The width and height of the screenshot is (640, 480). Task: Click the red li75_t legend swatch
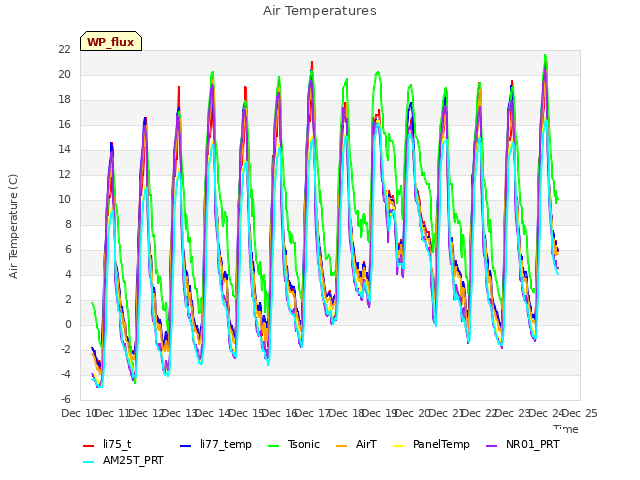pos(89,446)
